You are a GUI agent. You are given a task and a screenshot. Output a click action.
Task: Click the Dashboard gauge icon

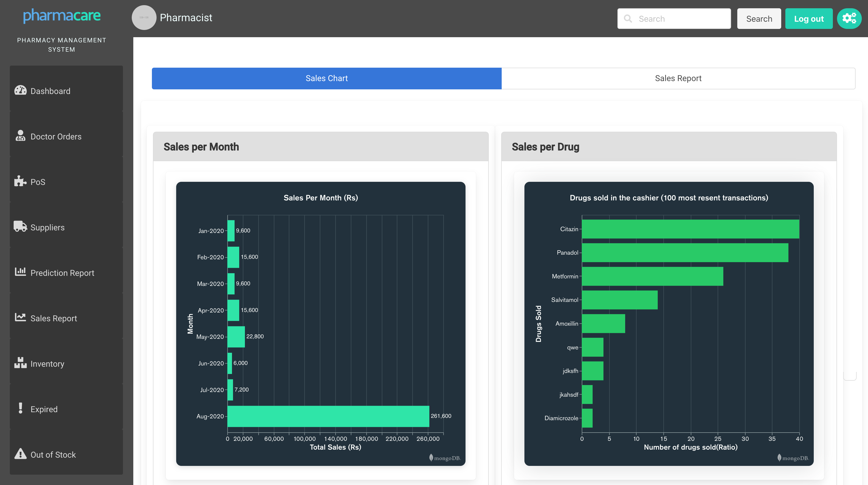point(20,90)
